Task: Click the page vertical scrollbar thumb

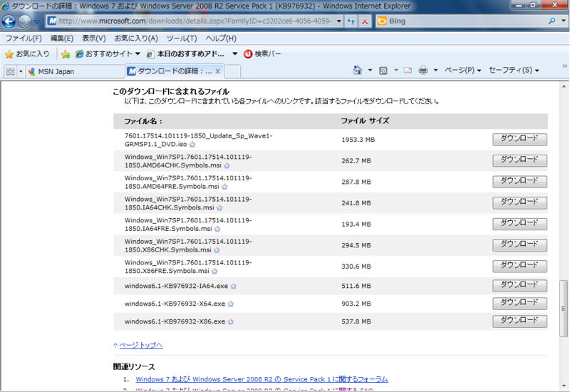Action: [x=564, y=309]
